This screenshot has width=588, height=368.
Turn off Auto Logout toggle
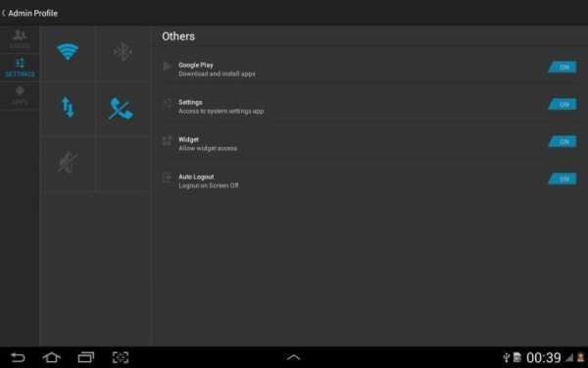coord(563,179)
